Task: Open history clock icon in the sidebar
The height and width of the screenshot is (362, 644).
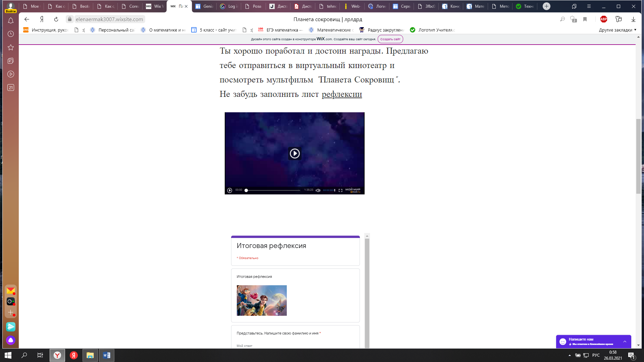Action: (x=11, y=34)
